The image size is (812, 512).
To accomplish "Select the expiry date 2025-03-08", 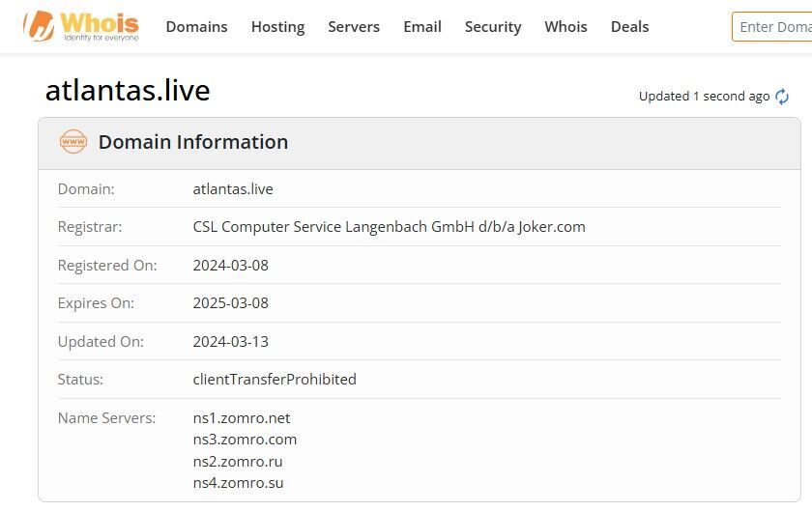I will [230, 302].
